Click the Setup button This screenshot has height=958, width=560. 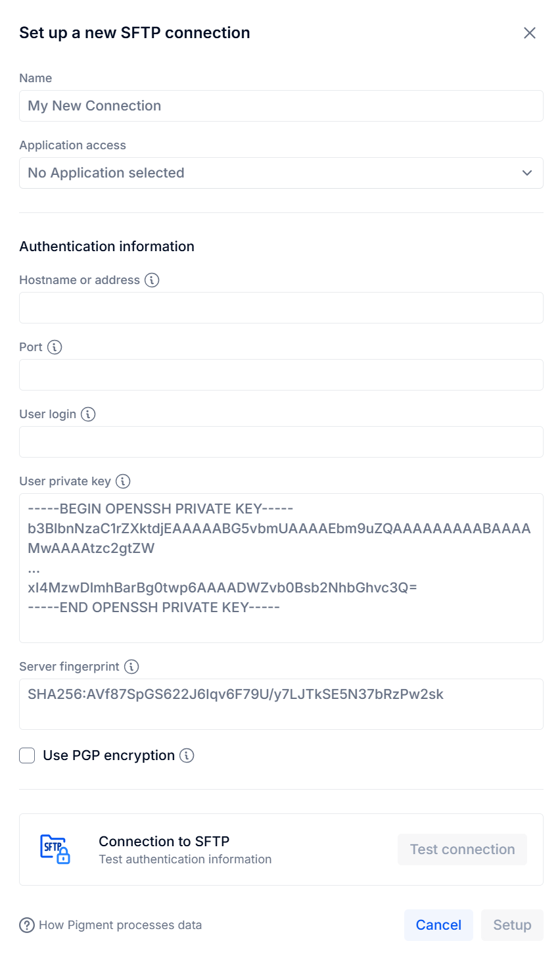point(512,925)
